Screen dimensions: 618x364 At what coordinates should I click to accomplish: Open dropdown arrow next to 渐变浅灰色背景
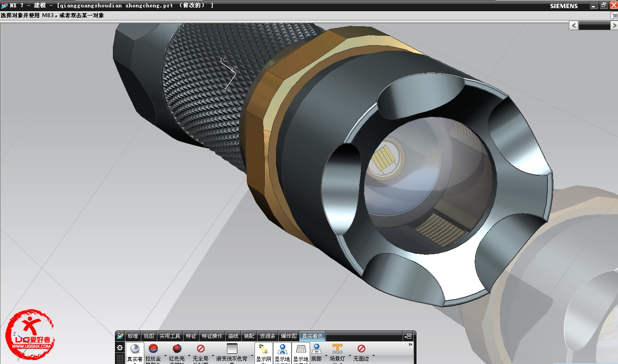(252, 356)
